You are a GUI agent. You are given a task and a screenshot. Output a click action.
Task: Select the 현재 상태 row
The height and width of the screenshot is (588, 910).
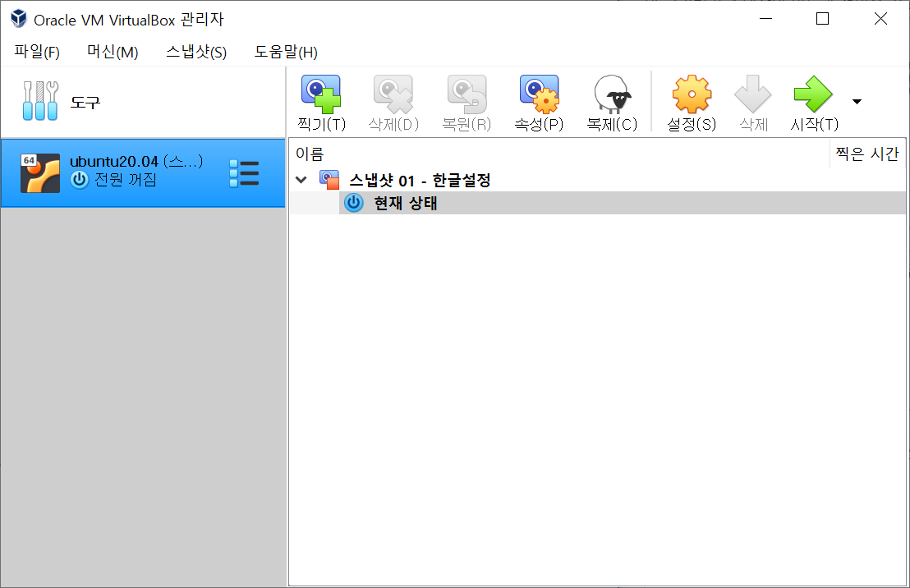(x=597, y=203)
